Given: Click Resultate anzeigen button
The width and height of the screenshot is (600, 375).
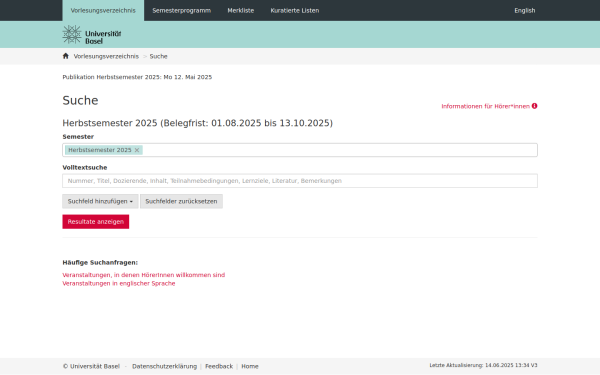Looking at the screenshot, I should tap(96, 222).
